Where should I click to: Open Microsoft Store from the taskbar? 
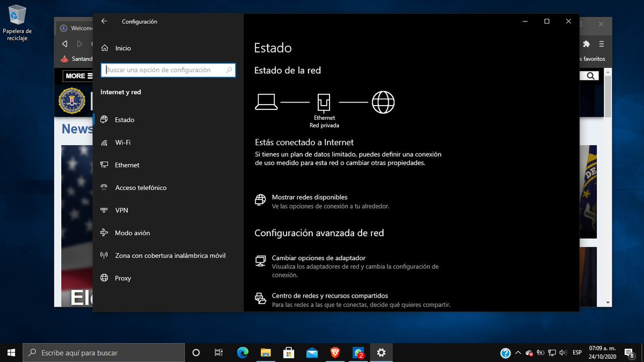[x=289, y=353]
